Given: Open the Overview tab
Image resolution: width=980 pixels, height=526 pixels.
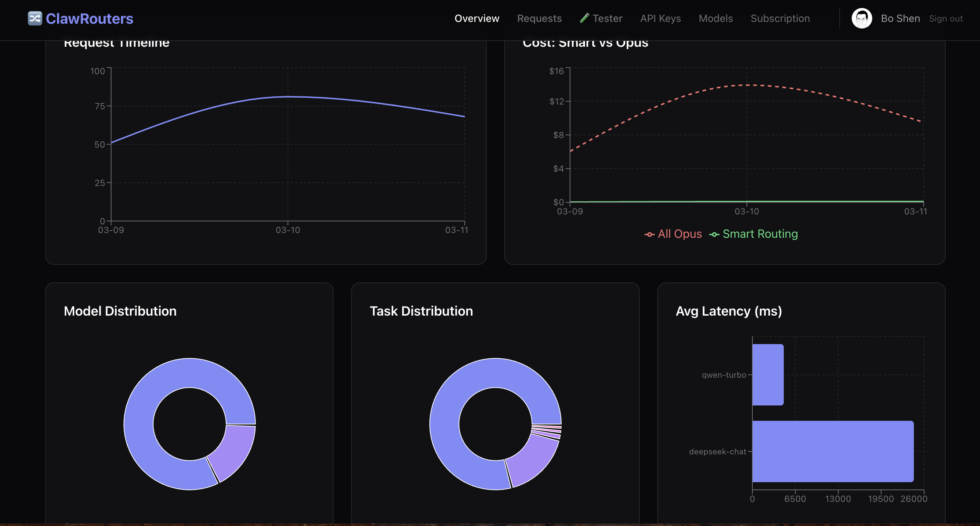Looking at the screenshot, I should pos(476,18).
